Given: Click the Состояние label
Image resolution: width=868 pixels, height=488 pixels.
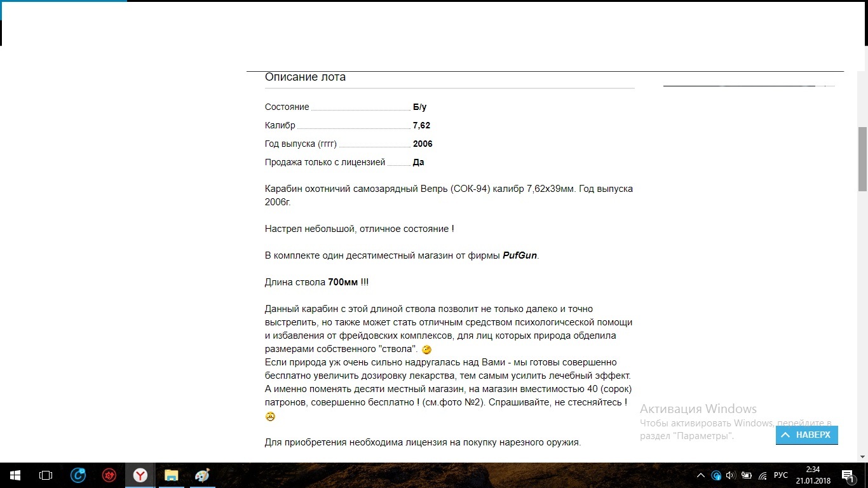Looking at the screenshot, I should 287,107.
